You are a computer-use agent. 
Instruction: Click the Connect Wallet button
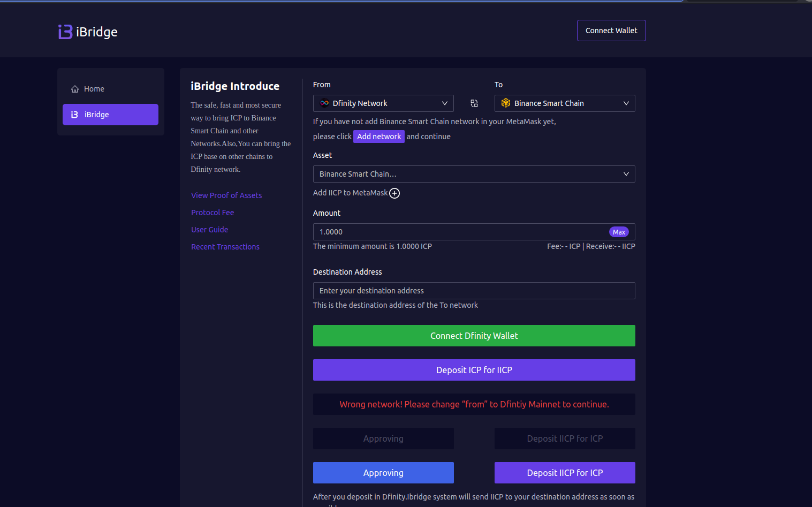coord(611,31)
